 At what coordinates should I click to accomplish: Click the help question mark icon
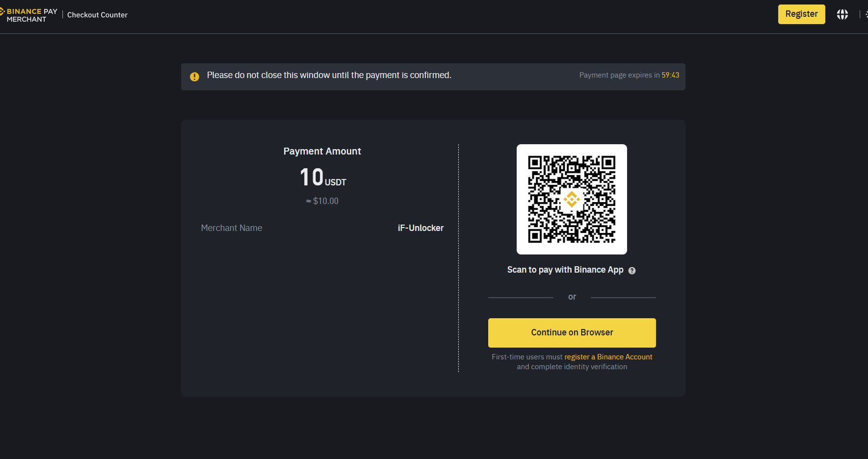(632, 270)
